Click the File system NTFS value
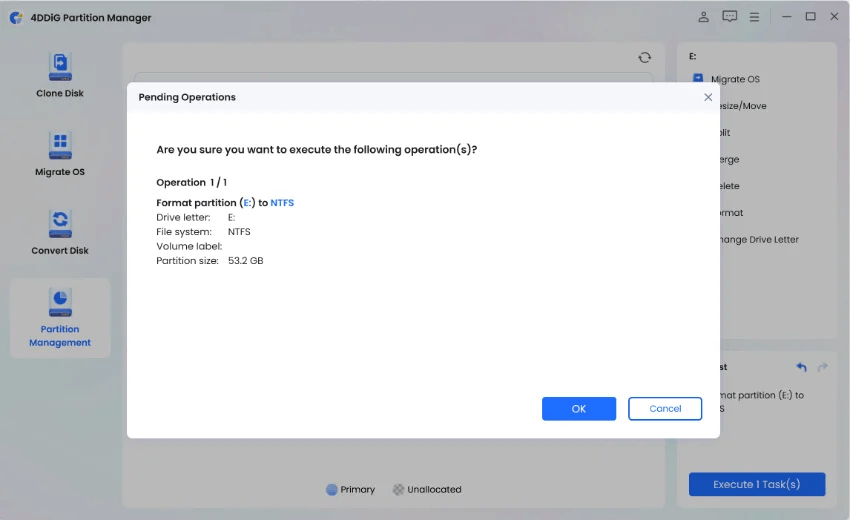The height and width of the screenshot is (520, 850). pyautogui.click(x=239, y=232)
